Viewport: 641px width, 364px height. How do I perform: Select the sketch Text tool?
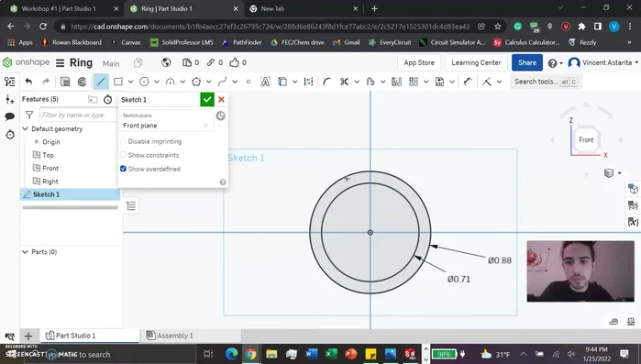(x=265, y=82)
